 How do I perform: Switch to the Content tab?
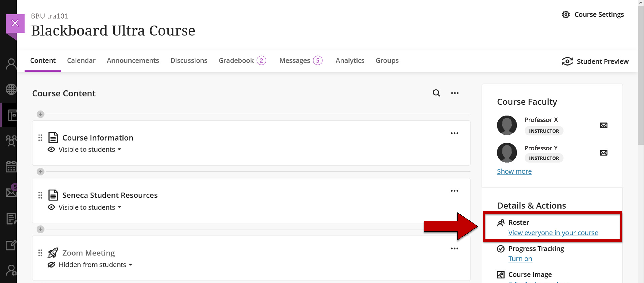click(x=43, y=61)
